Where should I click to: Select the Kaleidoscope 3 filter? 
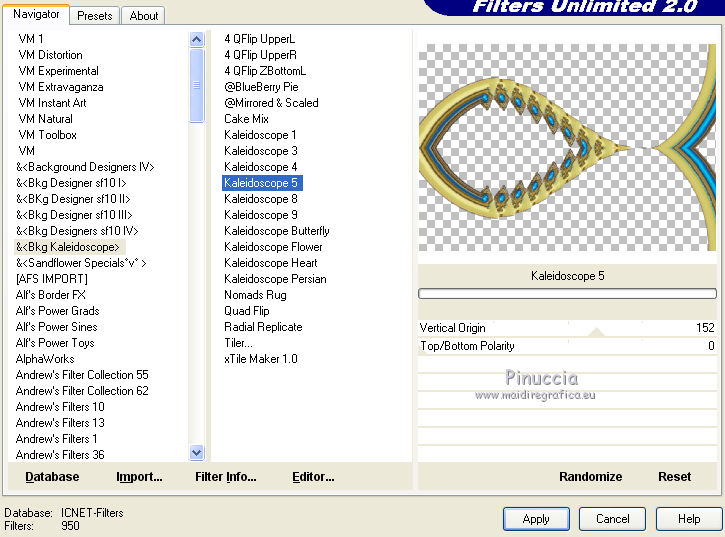coord(261,151)
